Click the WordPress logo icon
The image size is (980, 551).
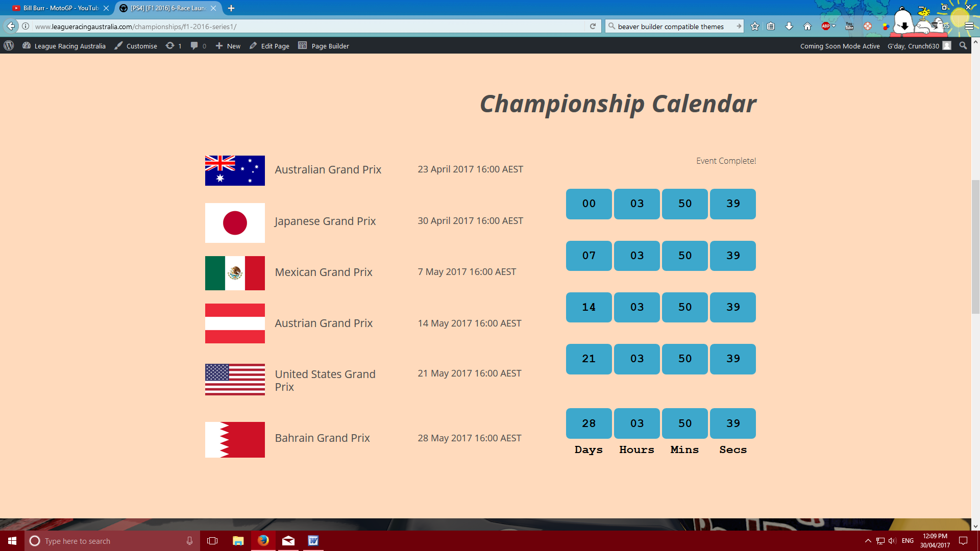[9, 46]
